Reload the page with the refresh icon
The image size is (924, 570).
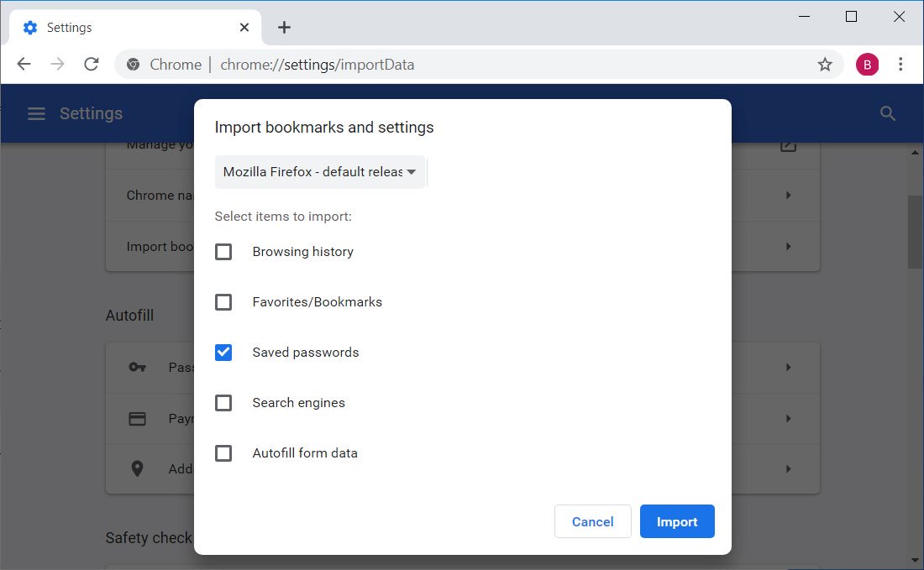pyautogui.click(x=92, y=65)
